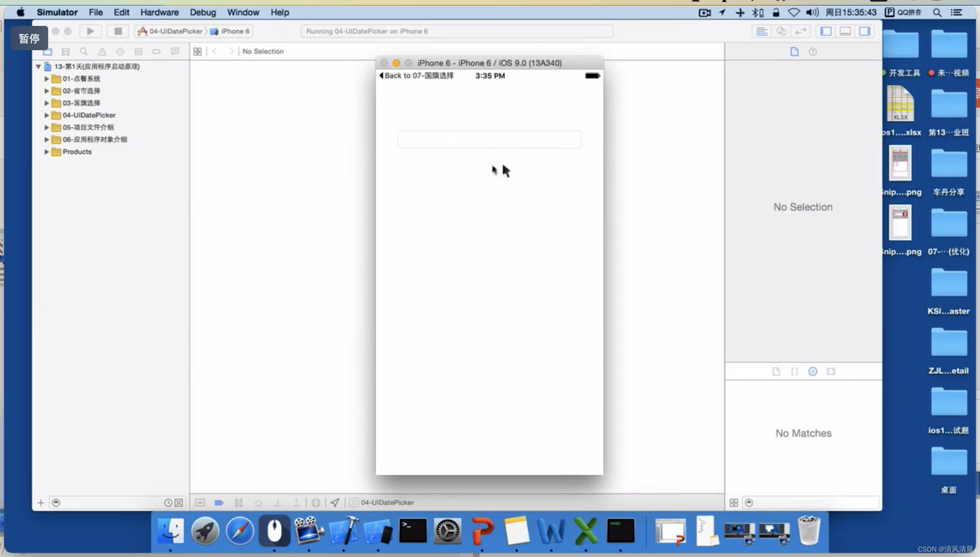Click the 04-UIDatePicker scheme dropdown
980x557 pixels.
tap(172, 31)
